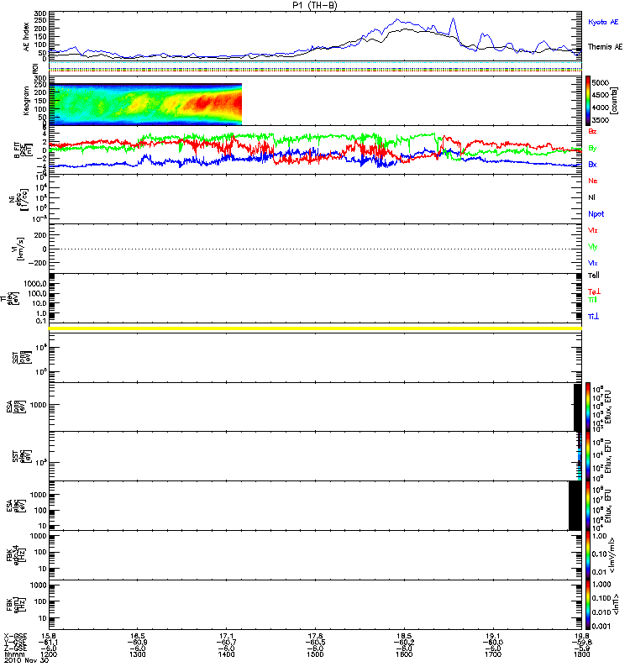Click the colored keogram spectrogram image
630x672 pixels.
coord(145,104)
